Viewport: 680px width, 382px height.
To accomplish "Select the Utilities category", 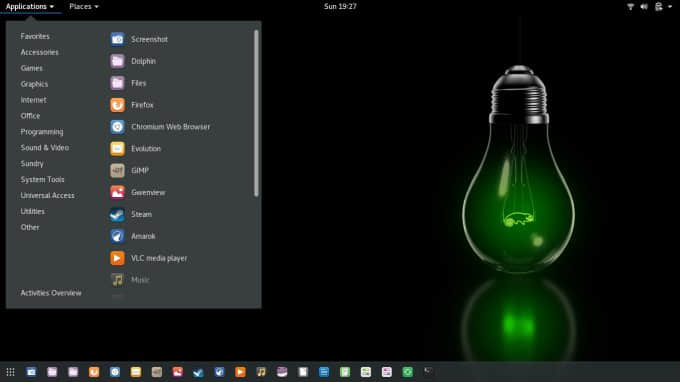I will 33,212.
